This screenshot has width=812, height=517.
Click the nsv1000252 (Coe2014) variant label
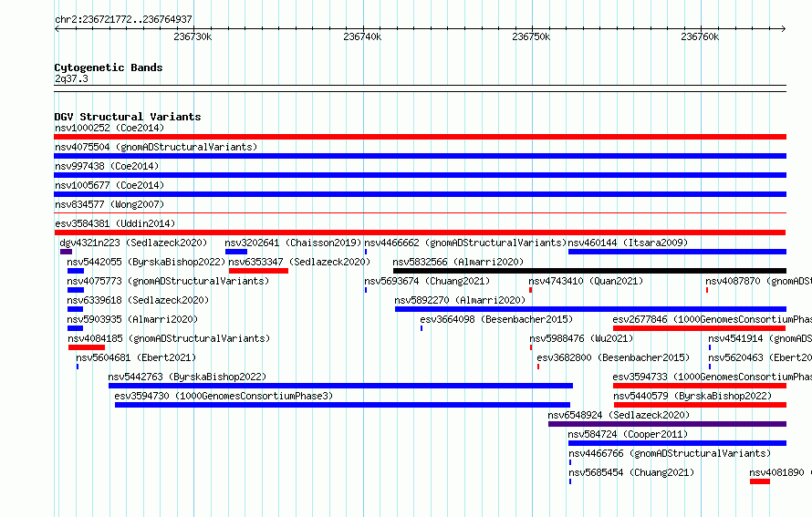coord(109,128)
